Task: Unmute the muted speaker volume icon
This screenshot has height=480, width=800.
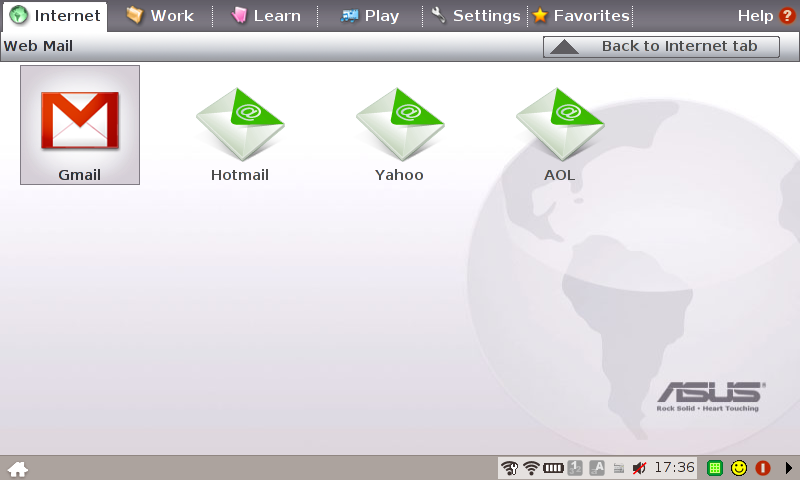Action: tap(639, 468)
